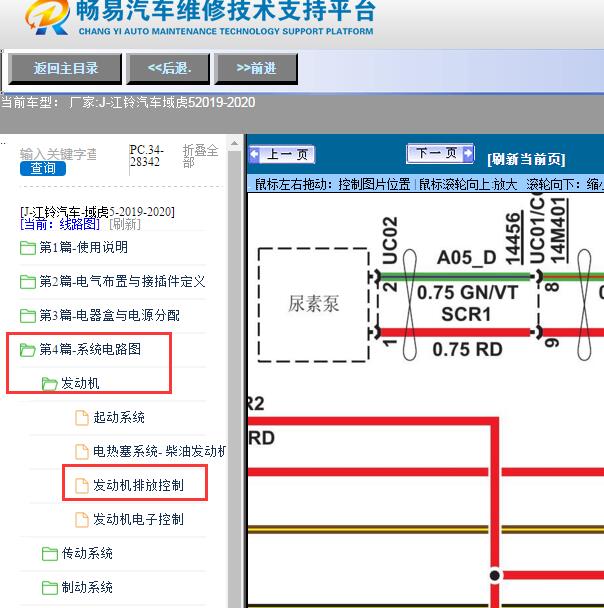Click the document icon beside 发动机电子控制

tap(81, 520)
